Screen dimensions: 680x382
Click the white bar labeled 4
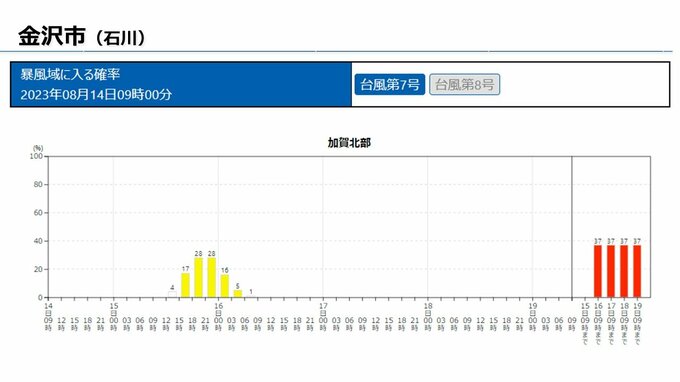[x=172, y=294]
